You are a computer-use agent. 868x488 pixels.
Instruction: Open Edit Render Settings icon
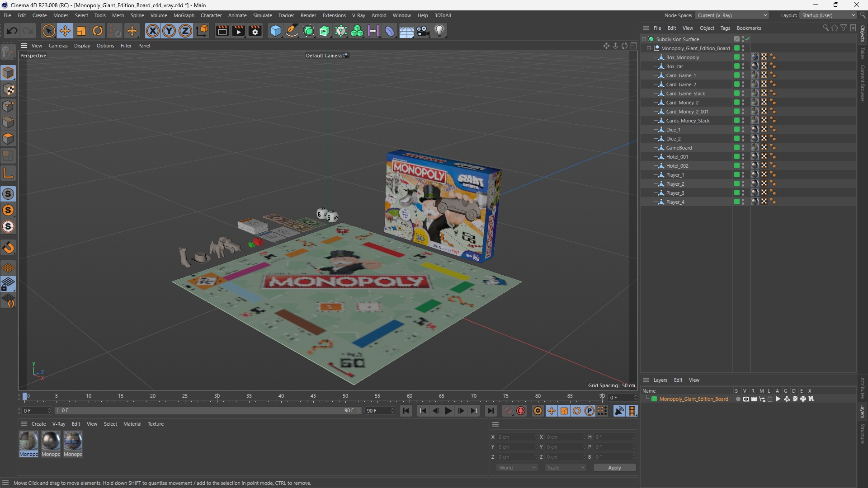tap(255, 31)
